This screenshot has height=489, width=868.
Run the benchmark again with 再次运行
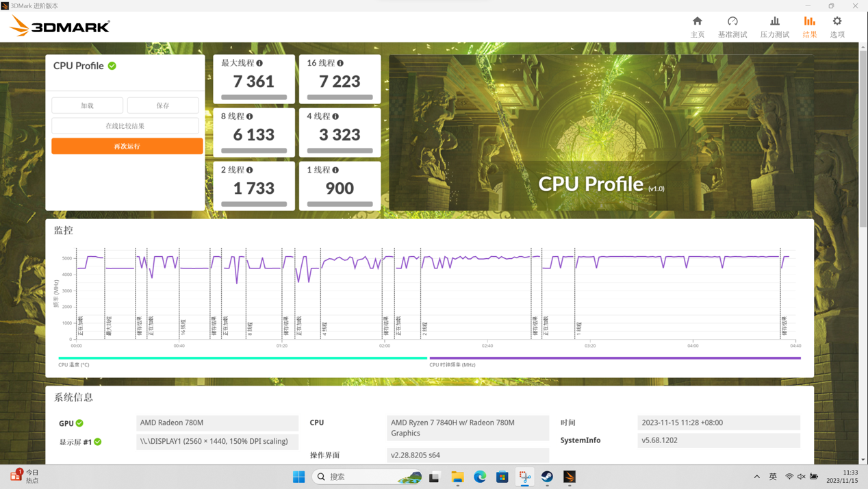(127, 146)
